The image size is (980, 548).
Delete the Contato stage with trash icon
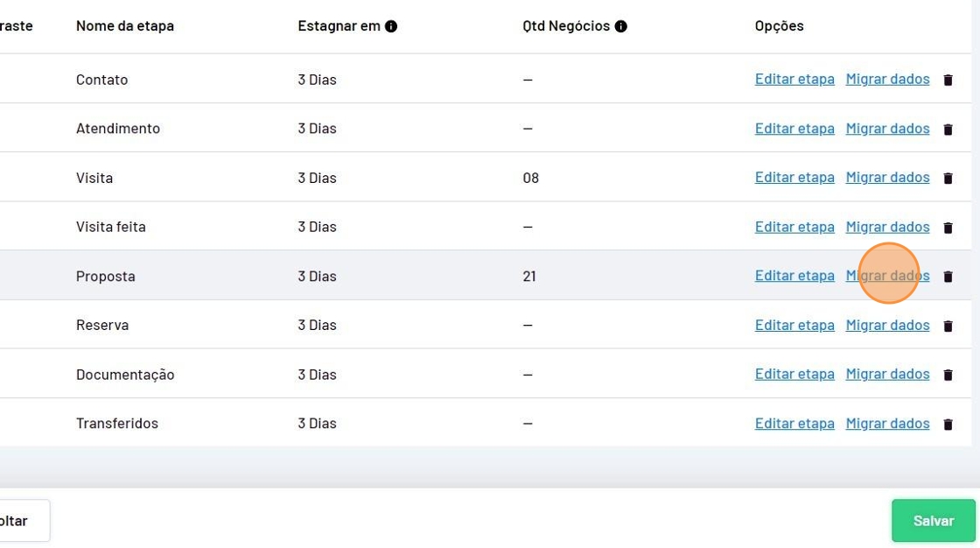click(x=948, y=80)
